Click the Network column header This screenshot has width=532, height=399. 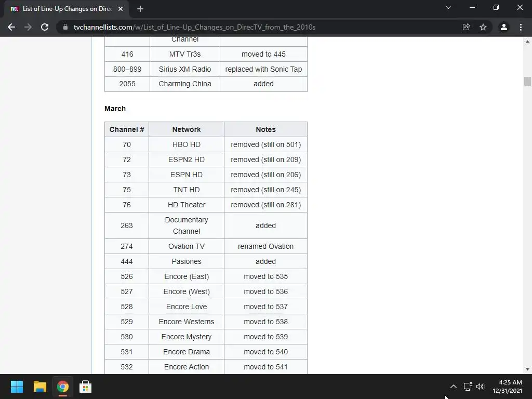click(x=187, y=129)
